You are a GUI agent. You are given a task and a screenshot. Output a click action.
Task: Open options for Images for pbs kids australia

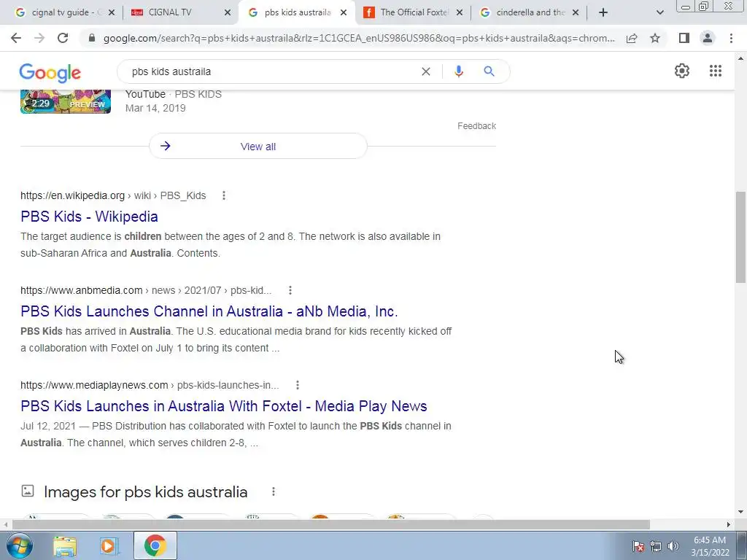pos(274,492)
